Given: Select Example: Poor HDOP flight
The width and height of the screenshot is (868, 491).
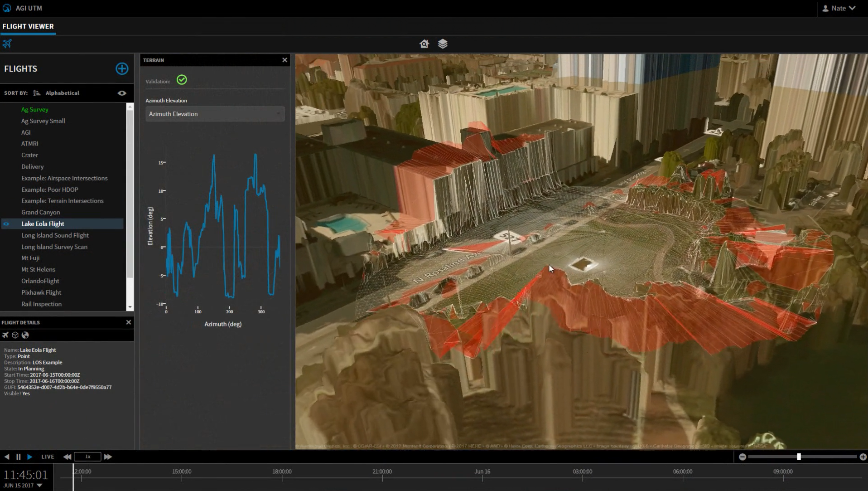Looking at the screenshot, I should pos(49,190).
